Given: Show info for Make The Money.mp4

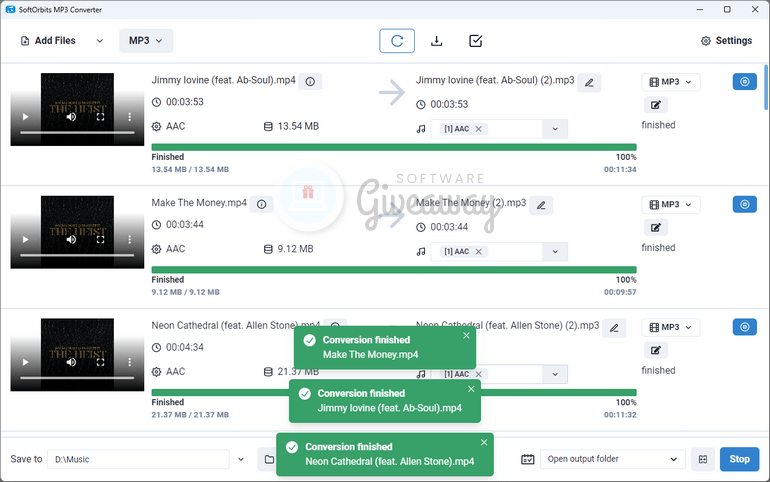Looking at the screenshot, I should click(262, 204).
